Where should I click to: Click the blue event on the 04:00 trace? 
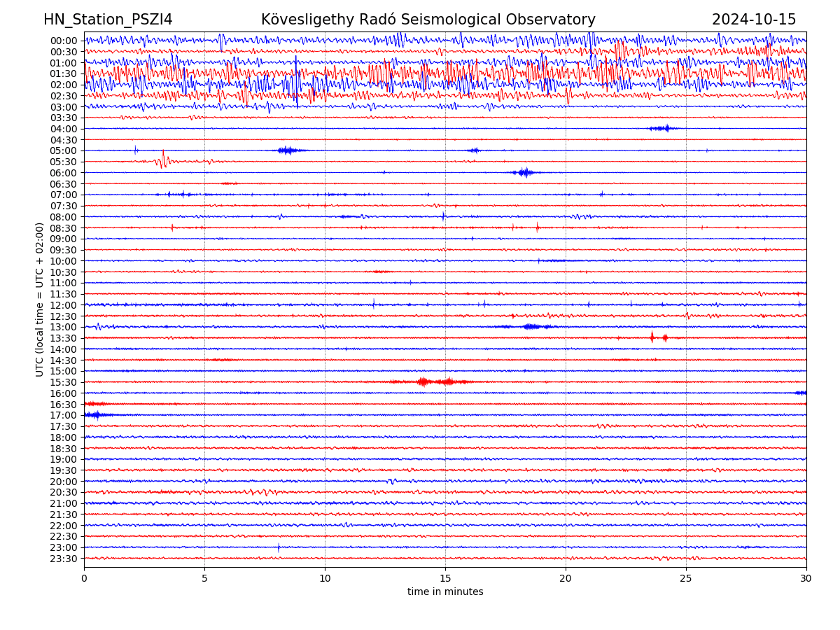[661, 128]
